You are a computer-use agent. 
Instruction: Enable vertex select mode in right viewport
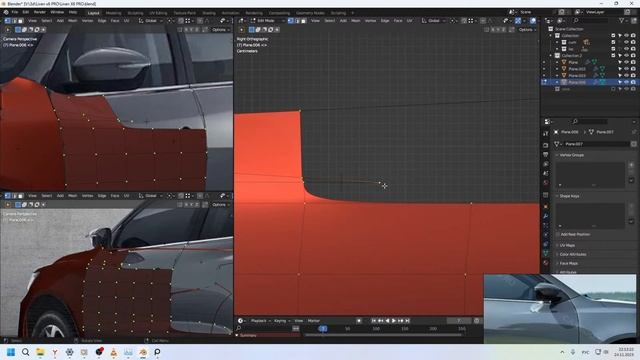290,20
